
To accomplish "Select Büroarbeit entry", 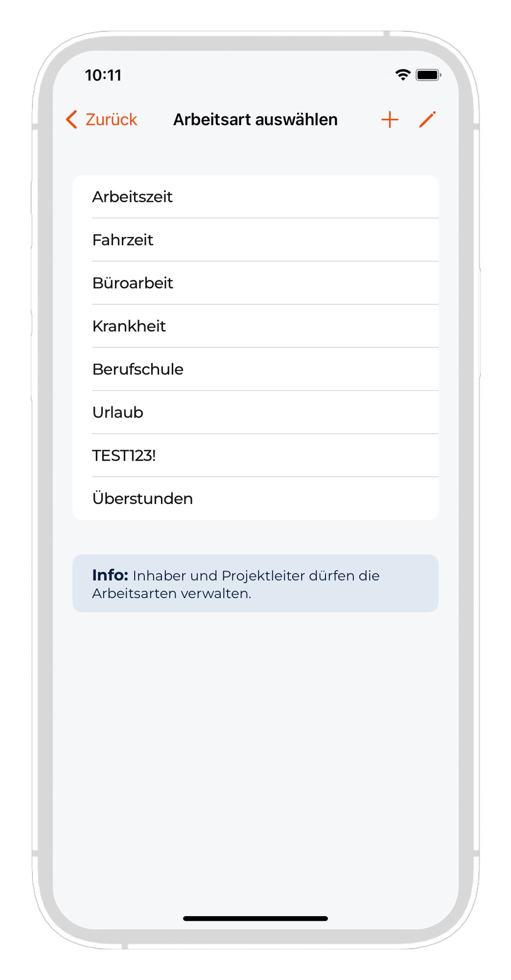I will coord(255,283).
